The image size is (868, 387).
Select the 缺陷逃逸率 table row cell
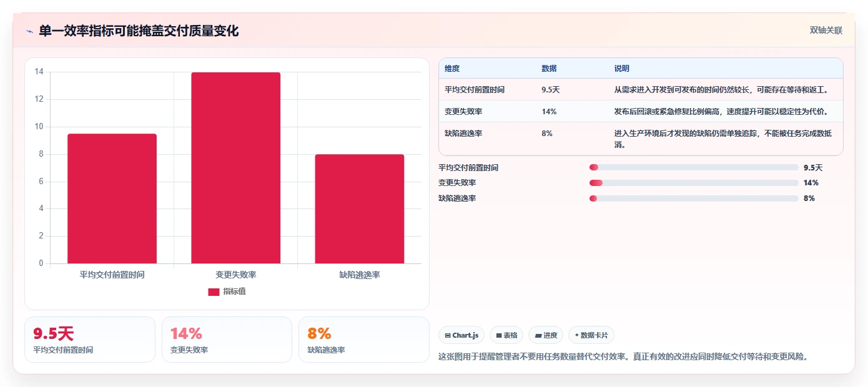pos(463,134)
